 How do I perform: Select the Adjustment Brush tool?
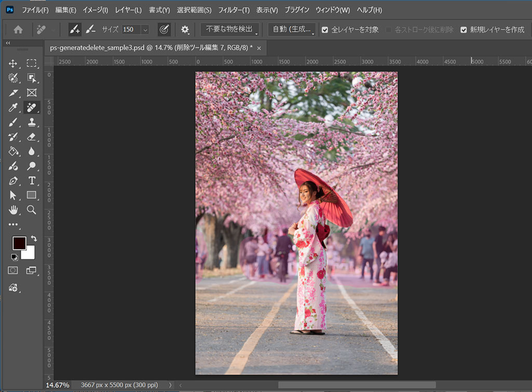(x=13, y=166)
